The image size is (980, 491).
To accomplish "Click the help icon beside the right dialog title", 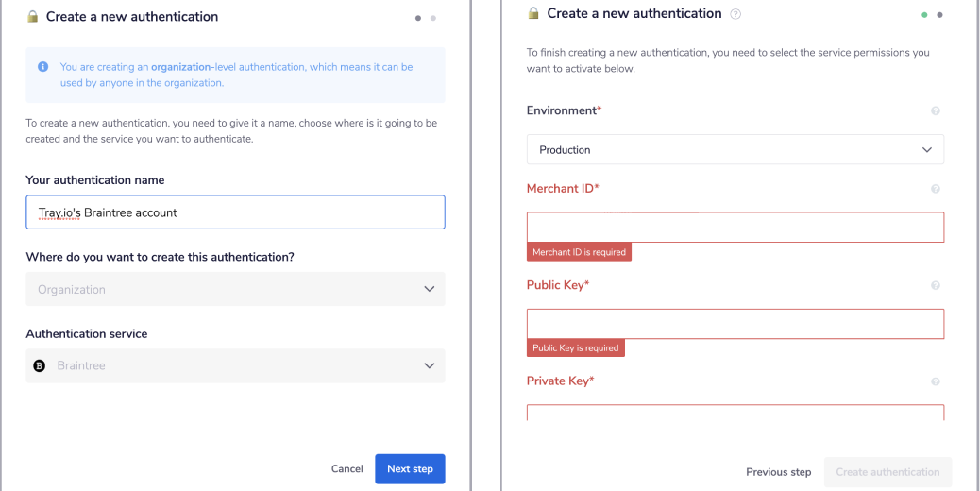I will click(x=735, y=14).
